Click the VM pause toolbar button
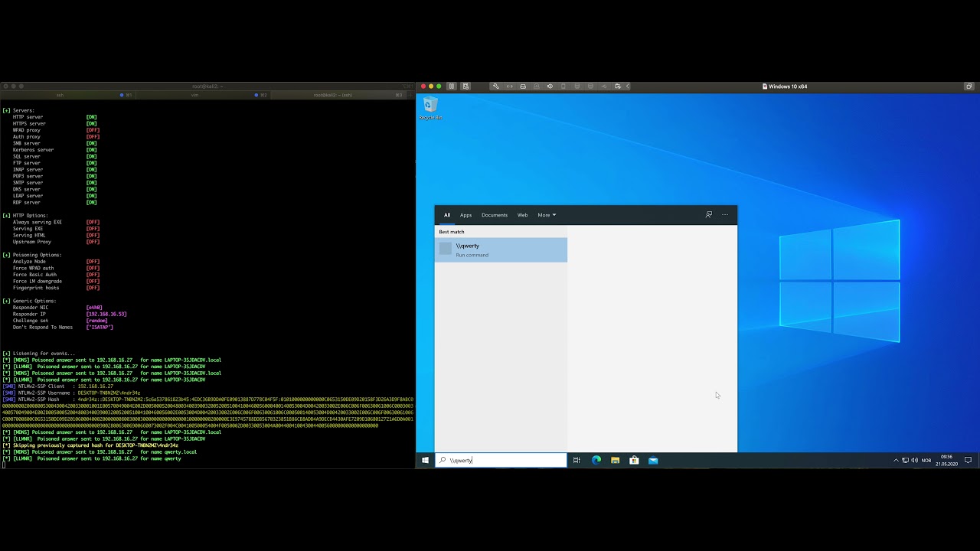This screenshot has width=980, height=551. pyautogui.click(x=452, y=86)
